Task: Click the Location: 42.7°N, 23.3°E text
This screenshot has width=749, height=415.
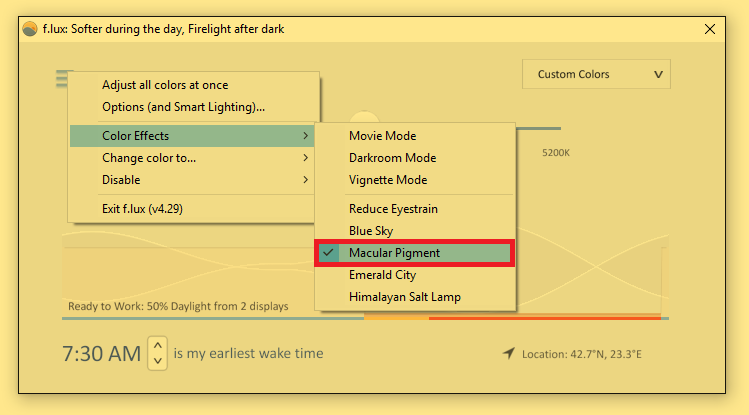Action: click(x=581, y=354)
